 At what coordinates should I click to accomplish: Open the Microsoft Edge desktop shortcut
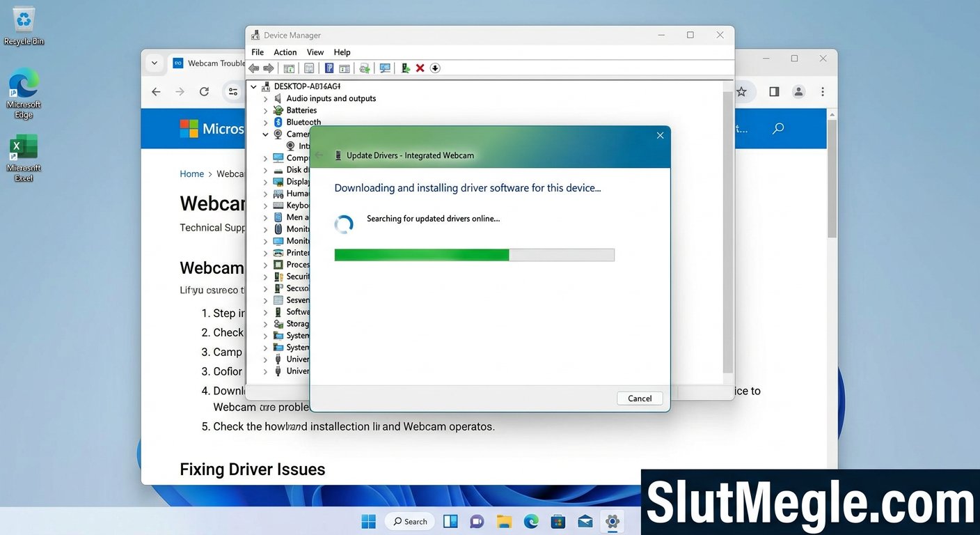coord(24,94)
